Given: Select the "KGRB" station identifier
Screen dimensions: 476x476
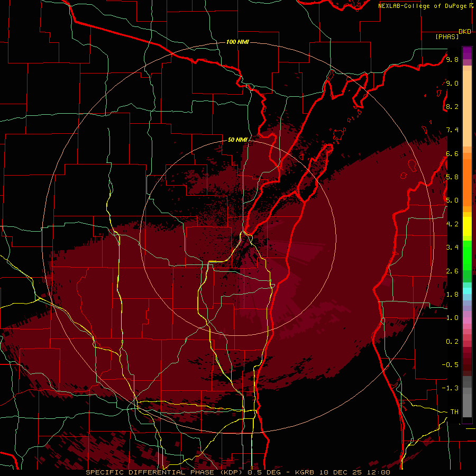Looking at the screenshot, I should [305, 472].
